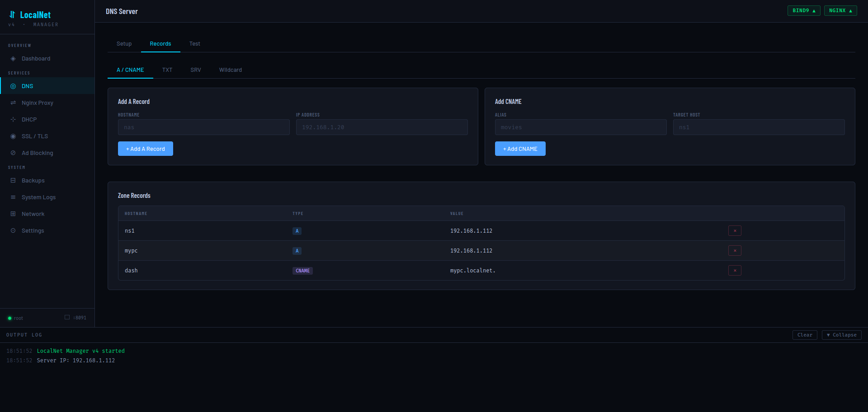
Task: Select the SRV records subtab
Action: (x=196, y=70)
